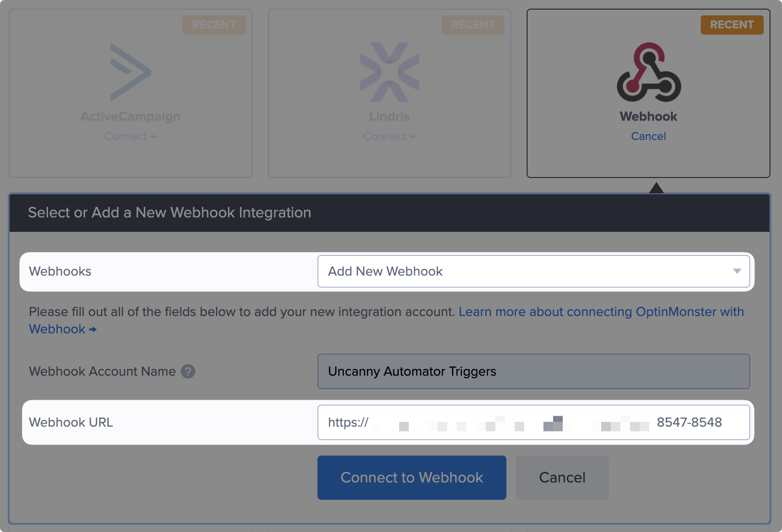
Task: Click the ActiveCampaign logo icon
Action: coord(130,72)
